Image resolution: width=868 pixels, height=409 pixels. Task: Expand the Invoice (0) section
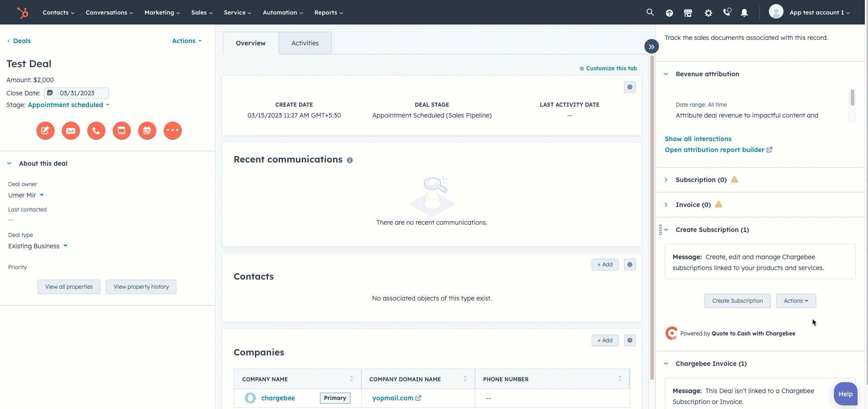[666, 205]
